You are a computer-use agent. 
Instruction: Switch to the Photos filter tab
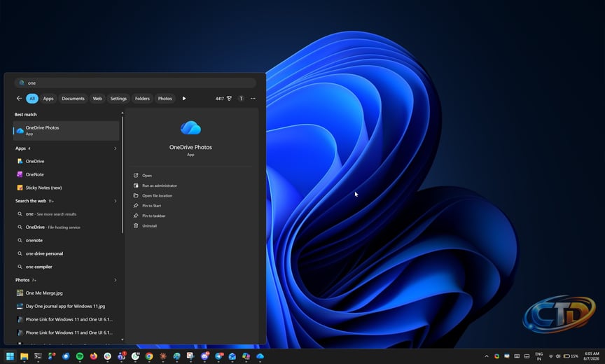tap(165, 98)
